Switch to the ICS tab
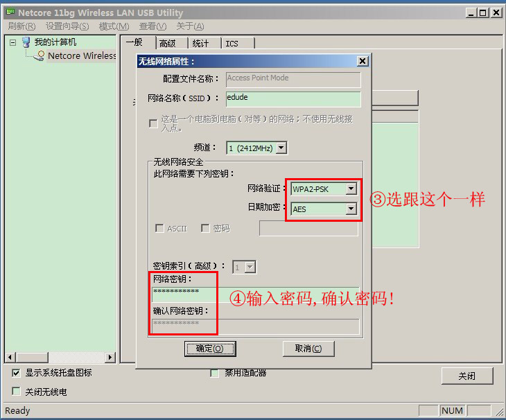The image size is (506, 420). coord(238,43)
